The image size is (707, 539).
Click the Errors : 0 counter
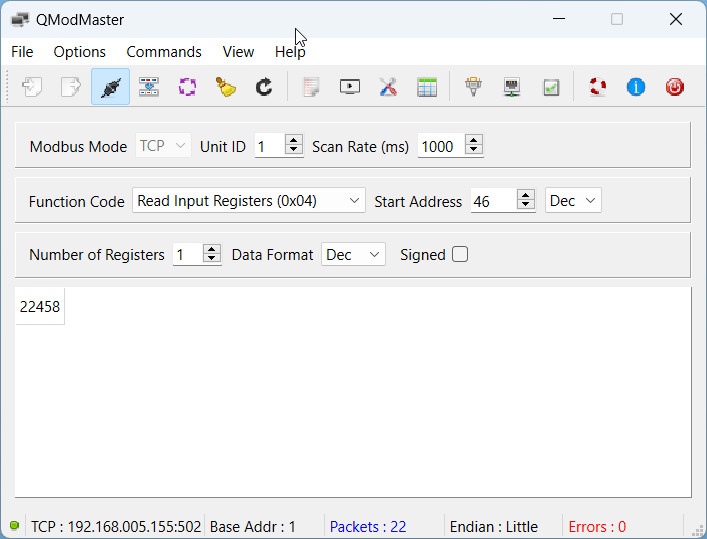(x=597, y=526)
